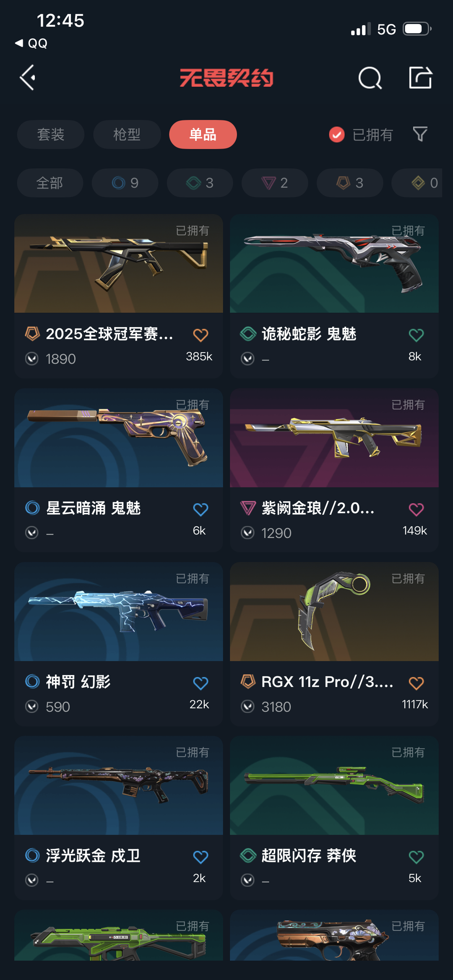Tap the back arrow icon
The image size is (453, 980).
[28, 78]
